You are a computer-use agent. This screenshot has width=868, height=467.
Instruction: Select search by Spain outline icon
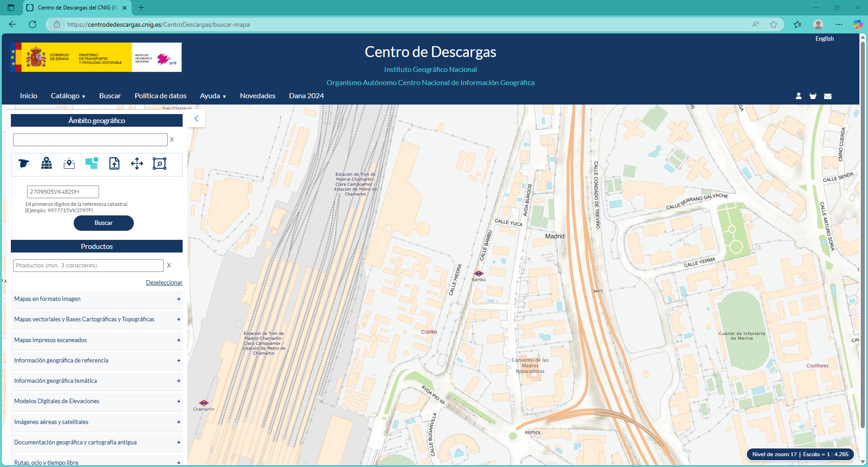click(x=24, y=164)
